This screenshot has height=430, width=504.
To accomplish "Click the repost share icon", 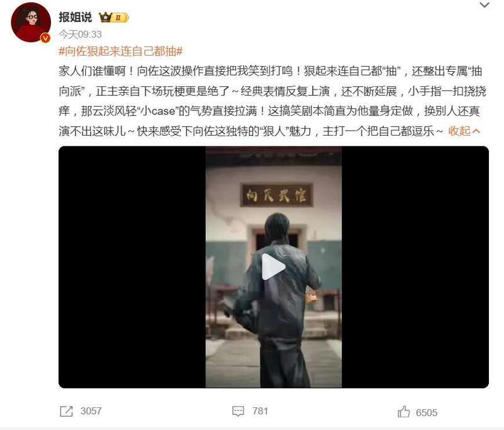I will coord(67,411).
